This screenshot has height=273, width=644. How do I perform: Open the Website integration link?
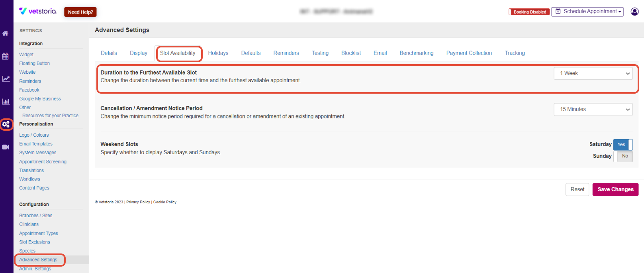27,72
